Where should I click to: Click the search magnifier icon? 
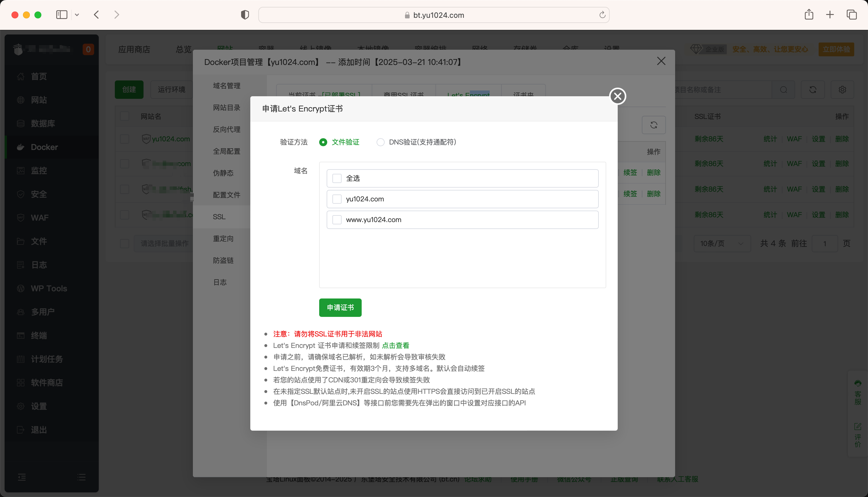coord(784,89)
